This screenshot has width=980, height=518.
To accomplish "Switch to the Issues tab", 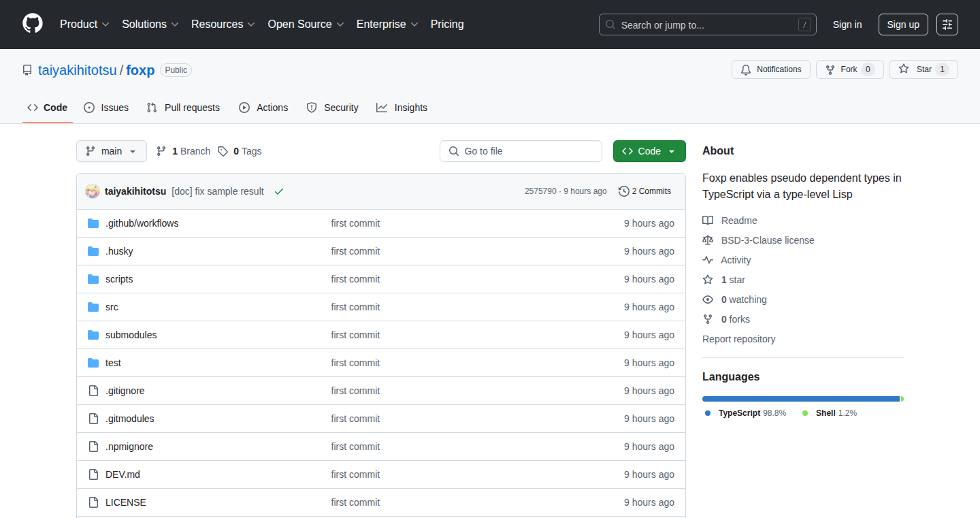I will 106,108.
